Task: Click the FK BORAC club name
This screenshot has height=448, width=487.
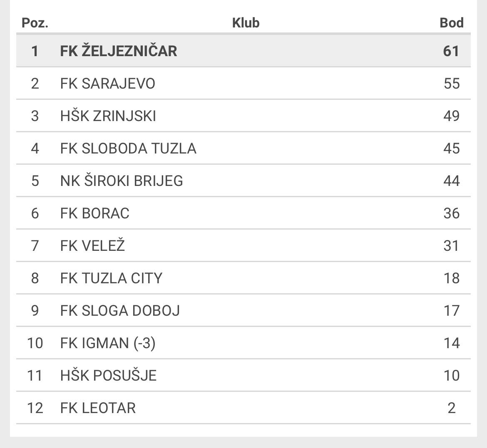Action: [95, 213]
